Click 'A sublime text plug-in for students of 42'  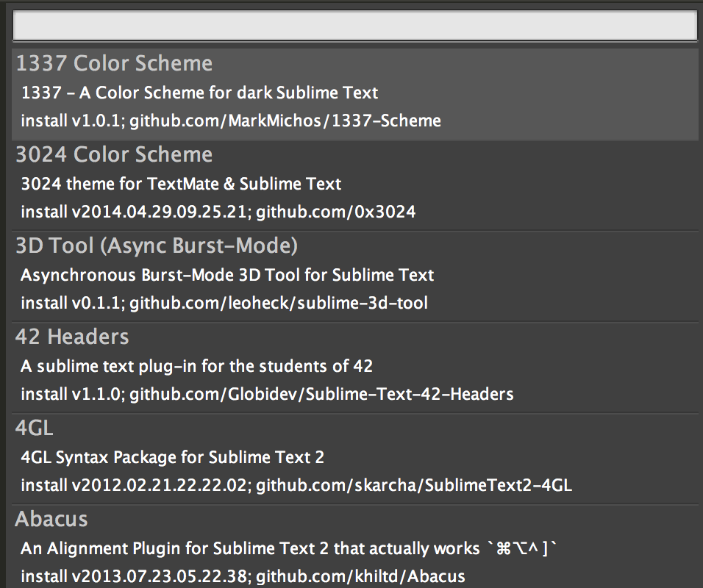(197, 366)
